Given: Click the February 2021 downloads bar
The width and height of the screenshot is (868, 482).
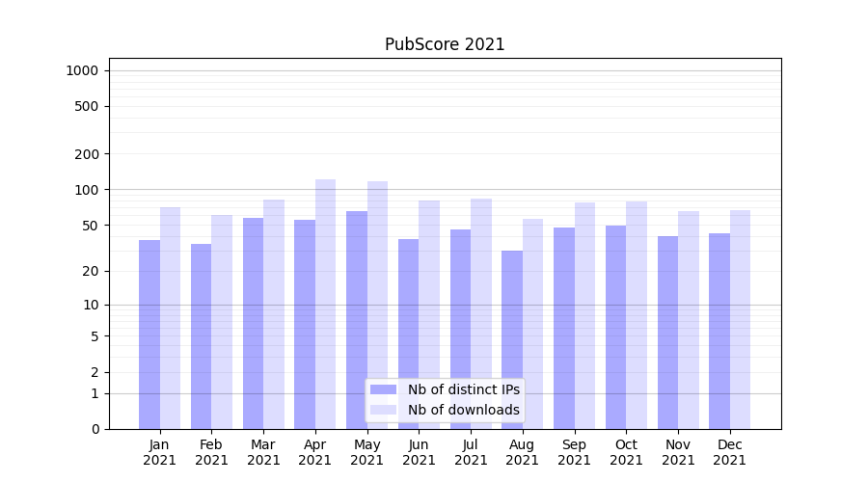Looking at the screenshot, I should pos(222,321).
